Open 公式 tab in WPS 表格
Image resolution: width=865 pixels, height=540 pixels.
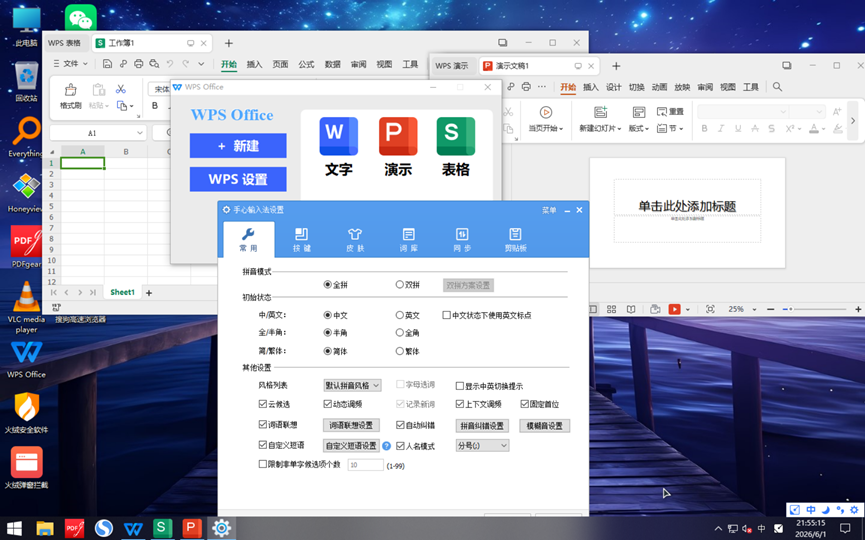pos(306,64)
